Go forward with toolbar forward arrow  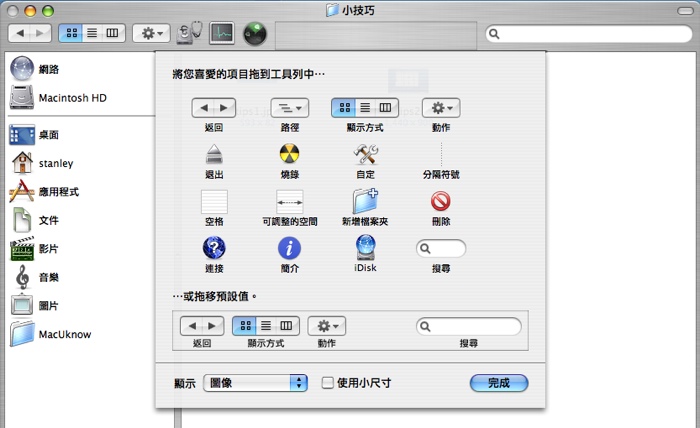(41, 33)
